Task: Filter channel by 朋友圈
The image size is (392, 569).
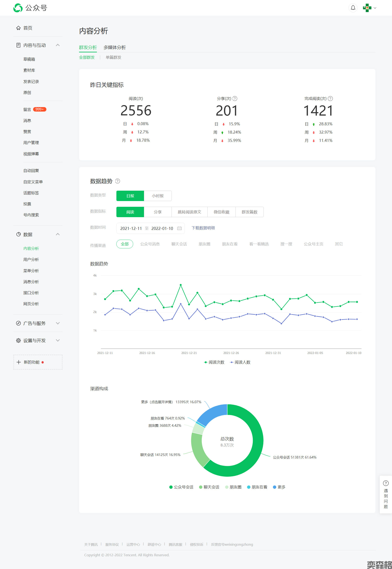Action: coord(204,244)
